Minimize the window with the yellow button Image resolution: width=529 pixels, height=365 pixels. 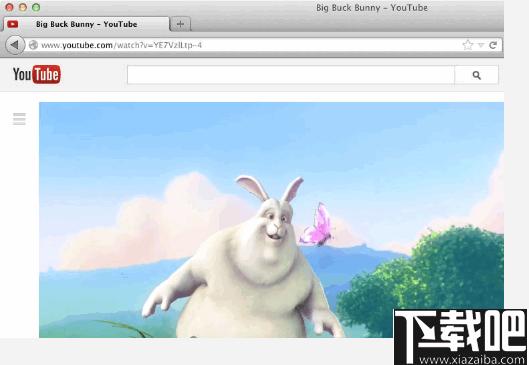pyautogui.click(x=23, y=7)
